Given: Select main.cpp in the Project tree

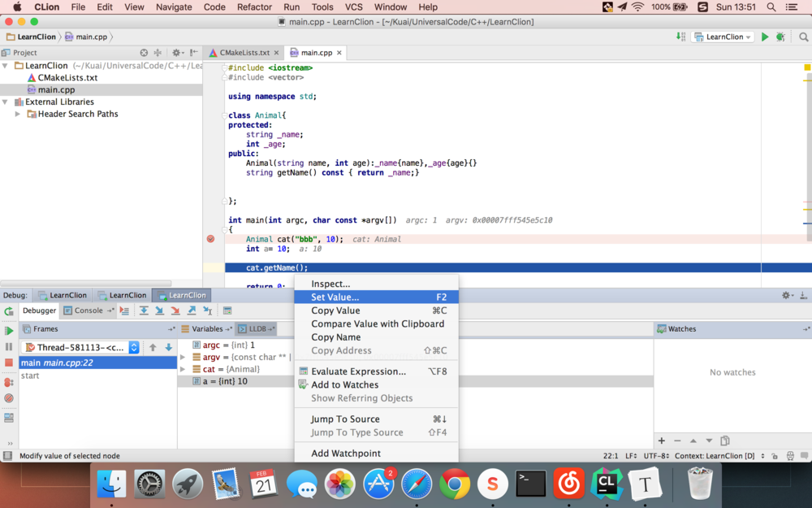Looking at the screenshot, I should pos(57,89).
